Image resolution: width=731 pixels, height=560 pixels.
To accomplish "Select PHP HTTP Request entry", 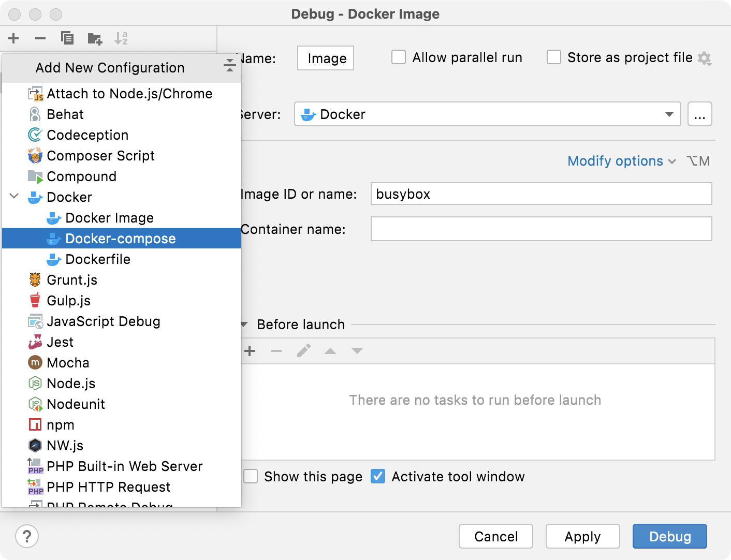I will [x=122, y=487].
